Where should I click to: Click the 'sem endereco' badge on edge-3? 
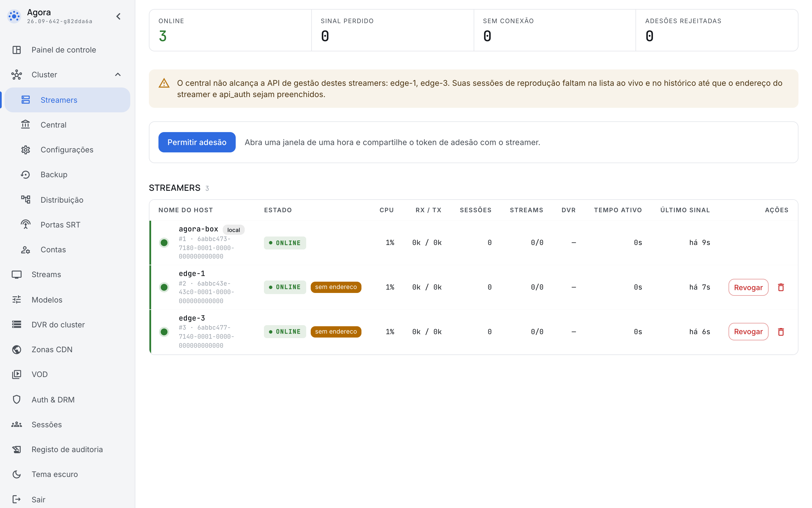click(x=336, y=332)
